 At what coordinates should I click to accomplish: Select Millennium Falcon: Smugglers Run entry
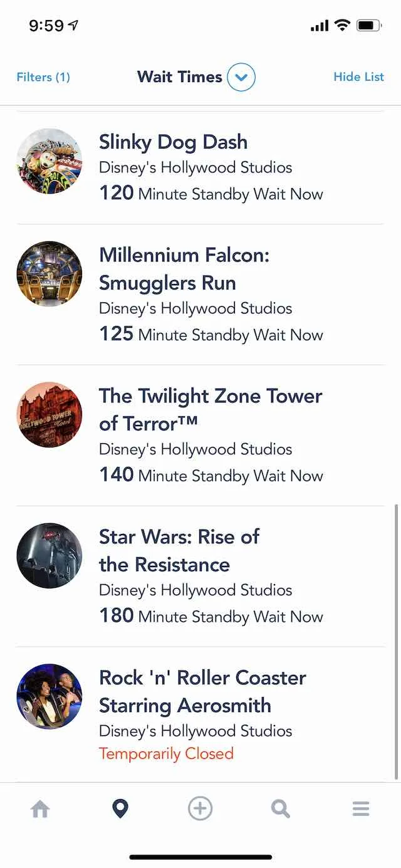[x=200, y=295]
